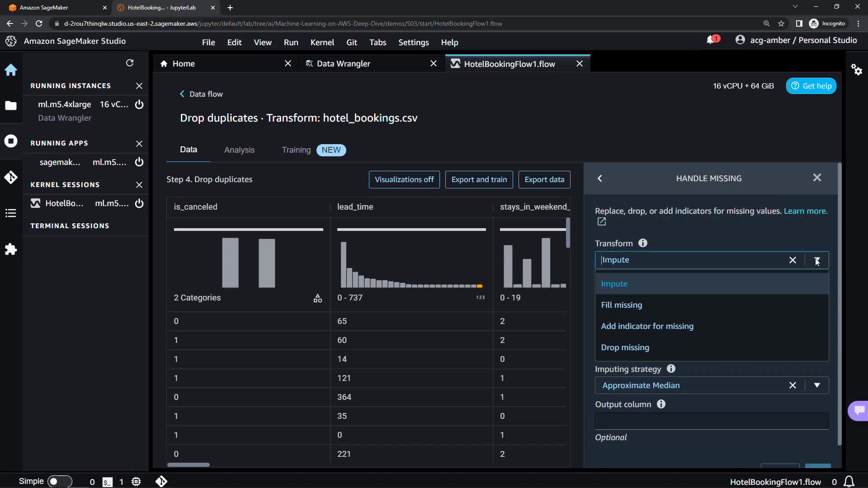Open the Extension Manager puzzle icon
This screenshot has width=868, height=488.
tap(11, 249)
